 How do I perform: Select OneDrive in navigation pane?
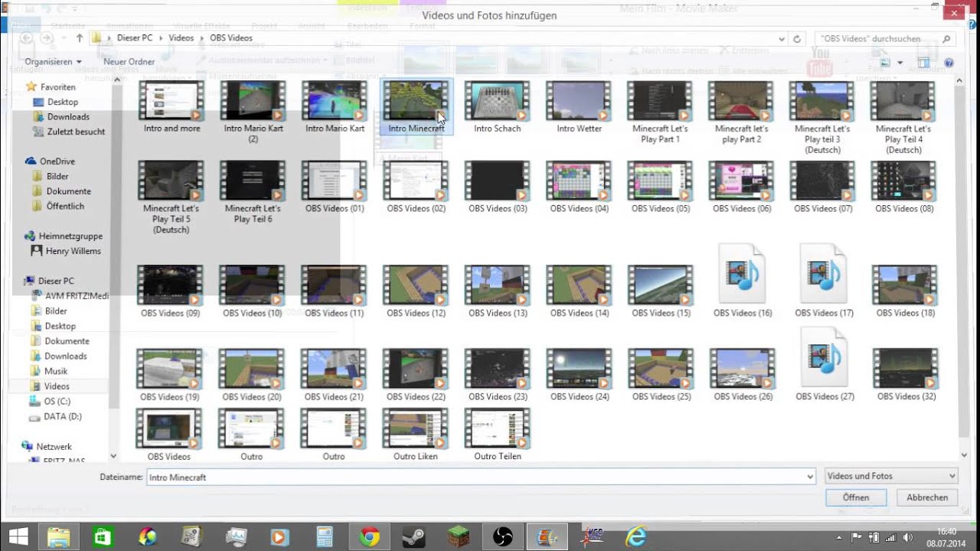[x=57, y=161]
